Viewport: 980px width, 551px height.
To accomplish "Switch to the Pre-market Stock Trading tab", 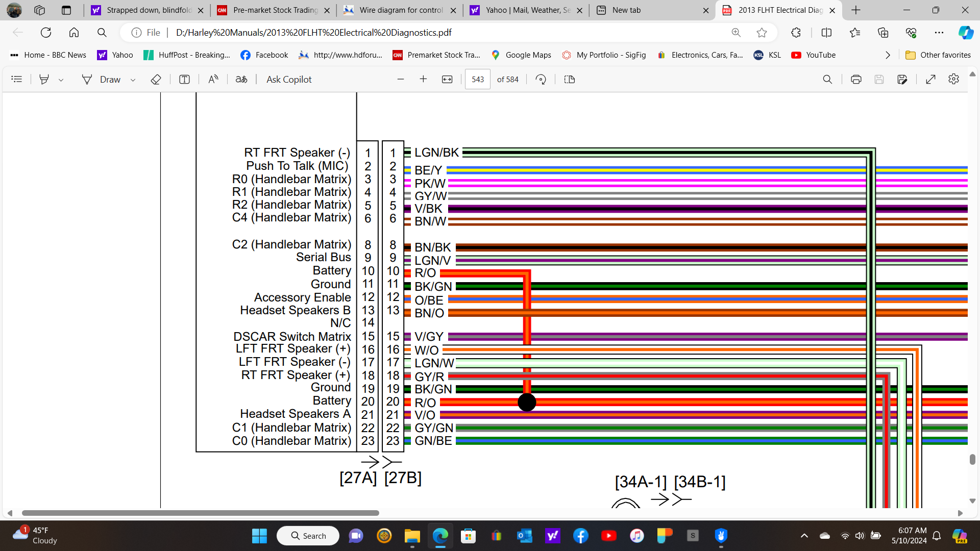I will tap(275, 10).
